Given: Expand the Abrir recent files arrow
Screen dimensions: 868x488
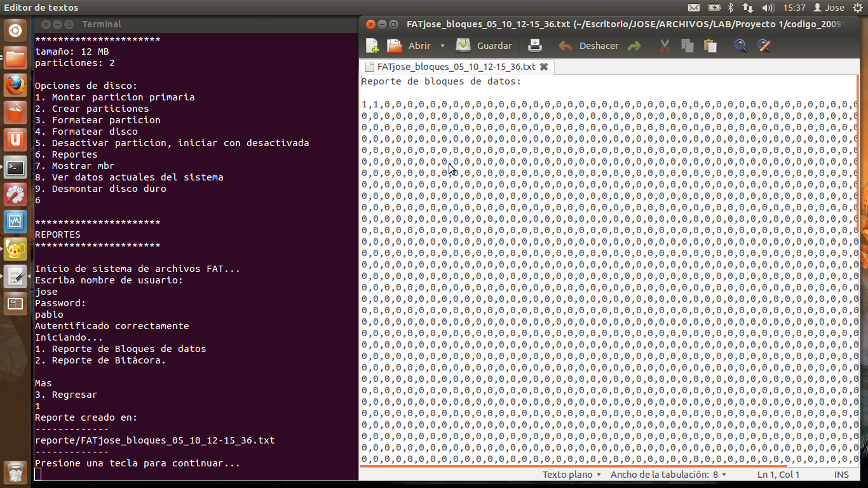Looking at the screenshot, I should tap(442, 46).
